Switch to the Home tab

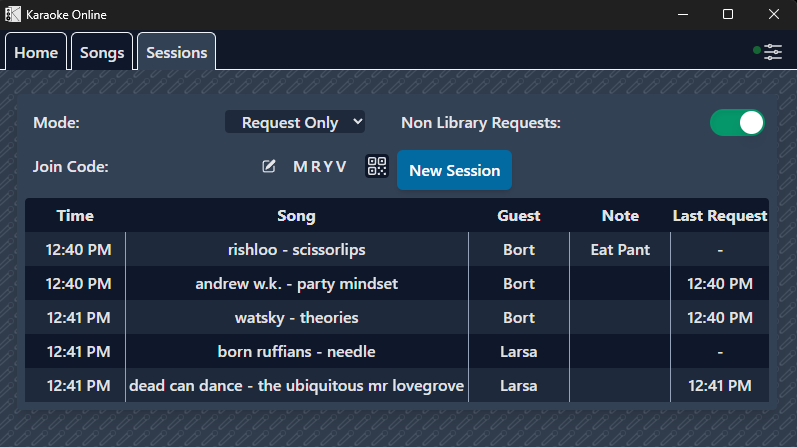click(x=36, y=52)
